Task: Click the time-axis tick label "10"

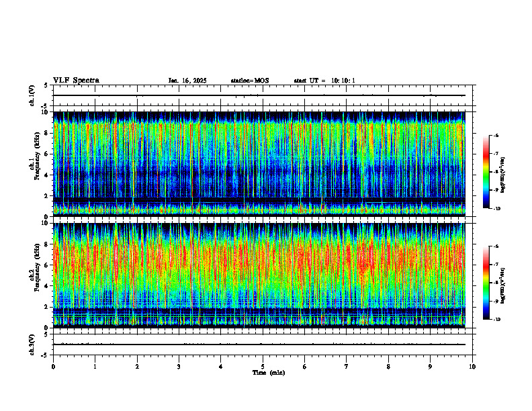Action: click(472, 367)
